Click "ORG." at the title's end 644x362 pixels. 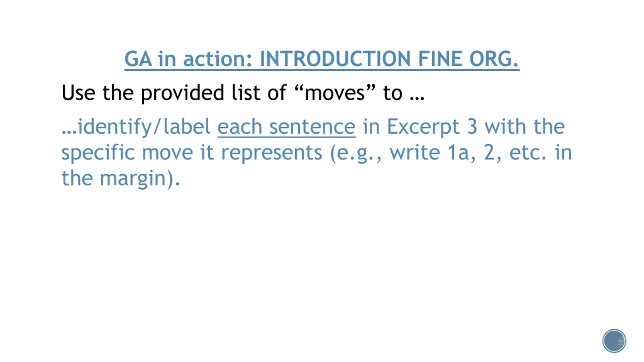click(x=494, y=59)
